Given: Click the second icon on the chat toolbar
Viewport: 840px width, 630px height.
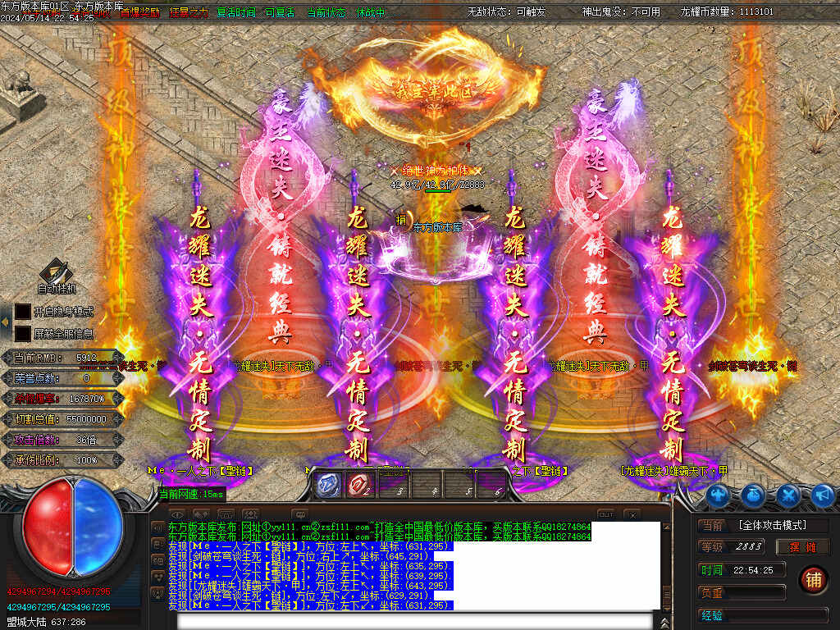Looking at the screenshot, I should 201,514.
